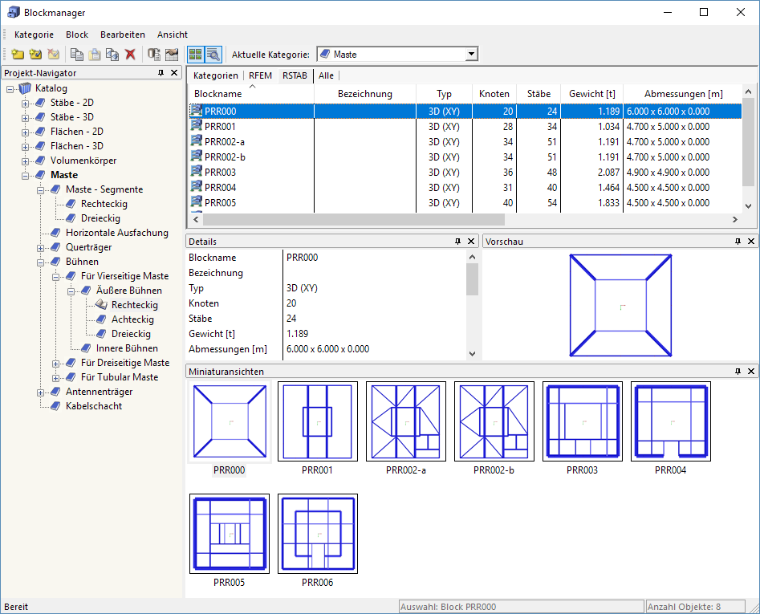Expand the Für Dreiseitige Maste node
The height and width of the screenshot is (614, 760).
coord(56,363)
